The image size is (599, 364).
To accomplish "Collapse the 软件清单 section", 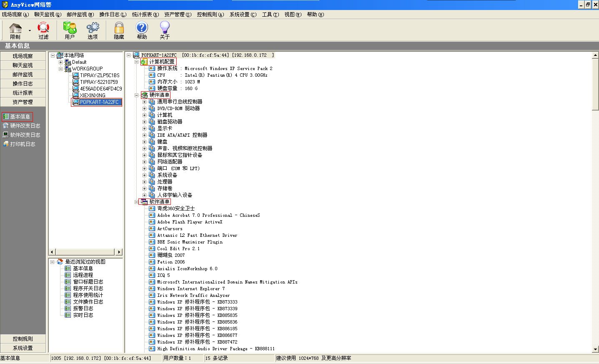I will [136, 202].
